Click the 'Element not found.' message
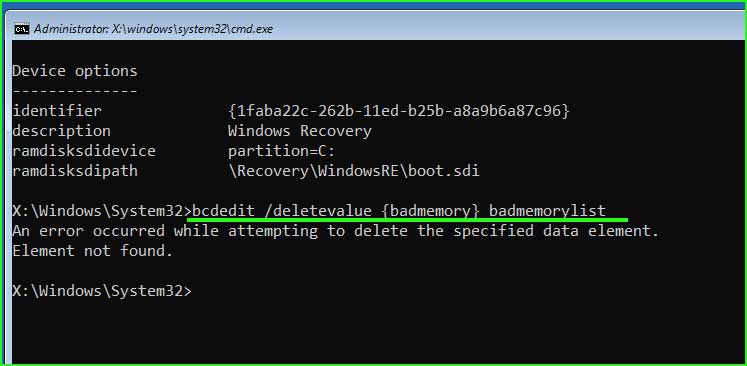747x366 pixels. [93, 251]
